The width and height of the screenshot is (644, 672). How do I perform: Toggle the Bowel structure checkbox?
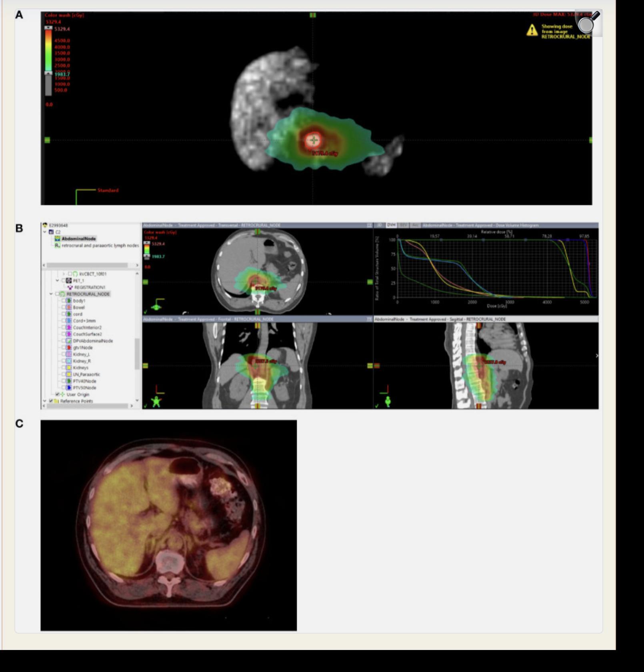pos(64,308)
